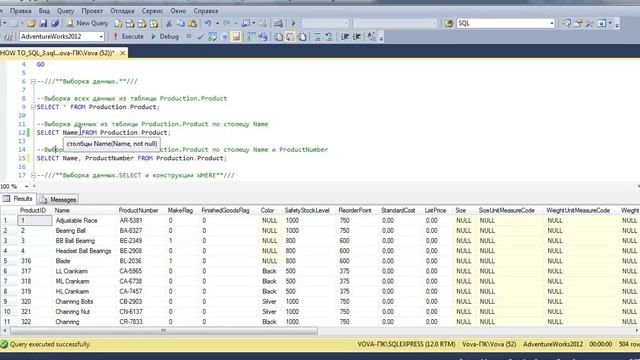Switch output to Results to File

click(x=302, y=37)
